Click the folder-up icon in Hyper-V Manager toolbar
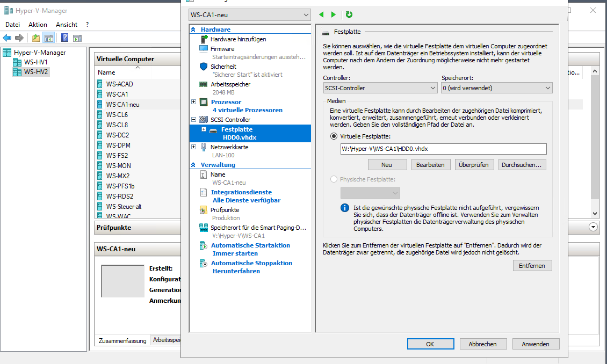This screenshot has height=364, width=607. point(36,38)
